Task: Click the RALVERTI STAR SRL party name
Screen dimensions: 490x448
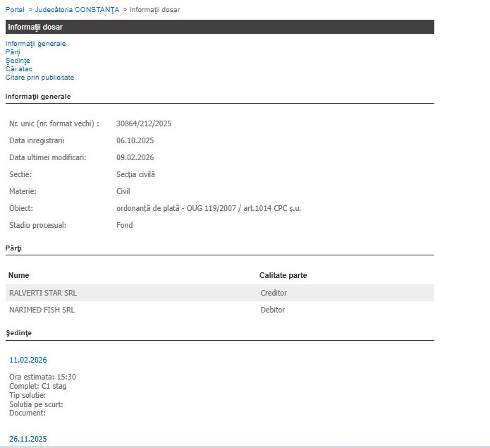Action: 42,293
